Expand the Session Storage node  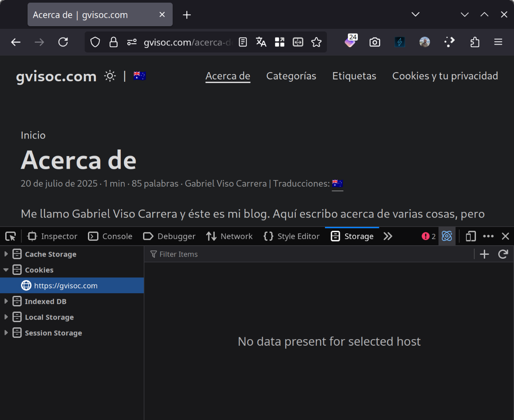6,333
